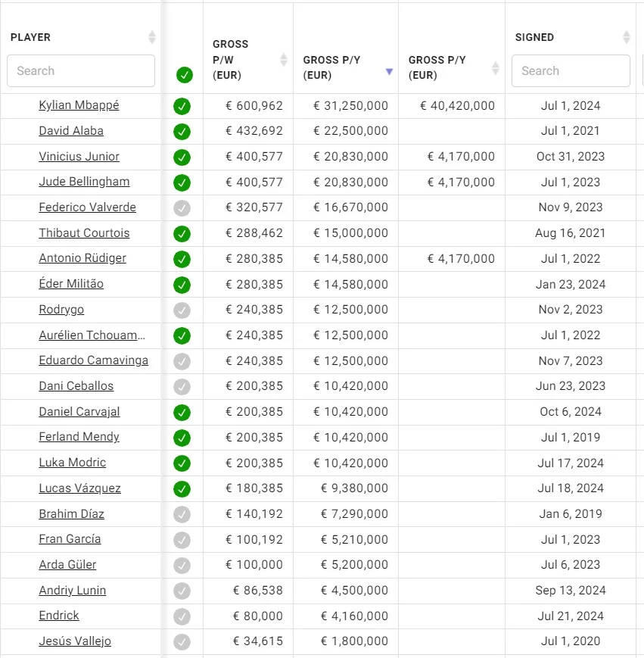644x658 pixels.
Task: Click grey check icon for Brahim Díaz
Action: point(182,515)
